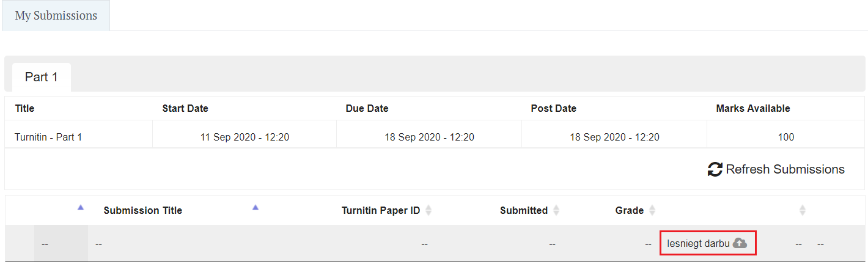Click the Submitted column header
The image size is (868, 264).
pos(523,211)
